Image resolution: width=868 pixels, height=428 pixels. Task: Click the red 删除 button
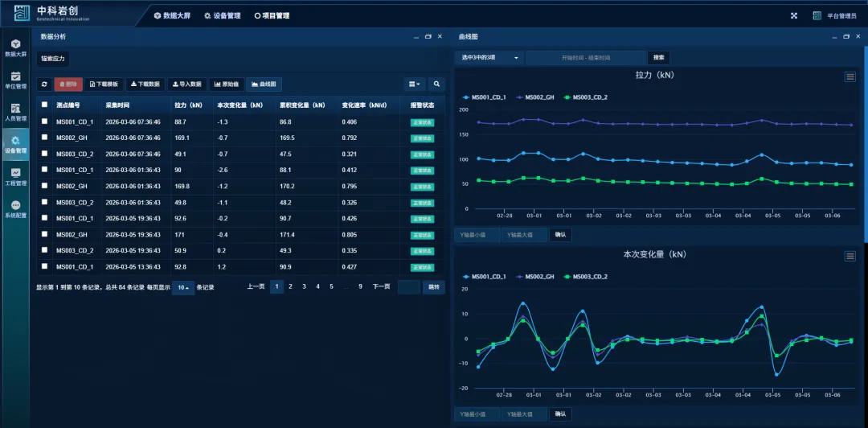click(x=68, y=84)
